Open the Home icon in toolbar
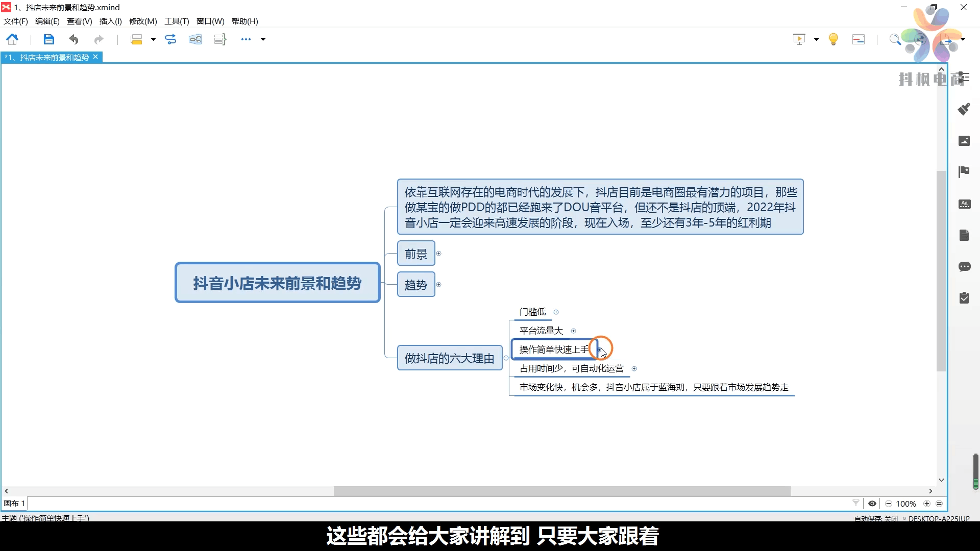This screenshot has height=551, width=980. tap(12, 39)
